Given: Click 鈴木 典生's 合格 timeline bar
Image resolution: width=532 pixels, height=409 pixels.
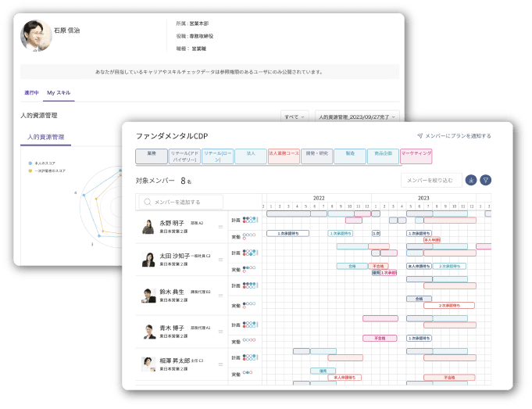Looking at the screenshot, I should [419, 299].
